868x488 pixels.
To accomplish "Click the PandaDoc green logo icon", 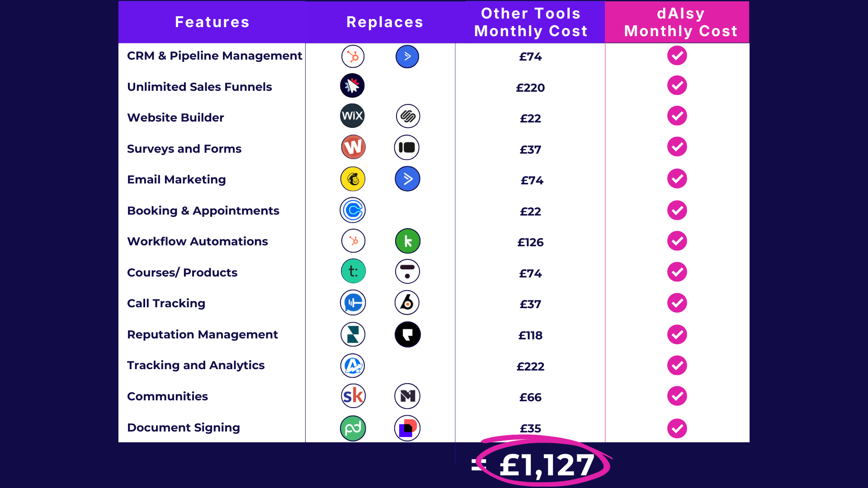I will pyautogui.click(x=353, y=428).
